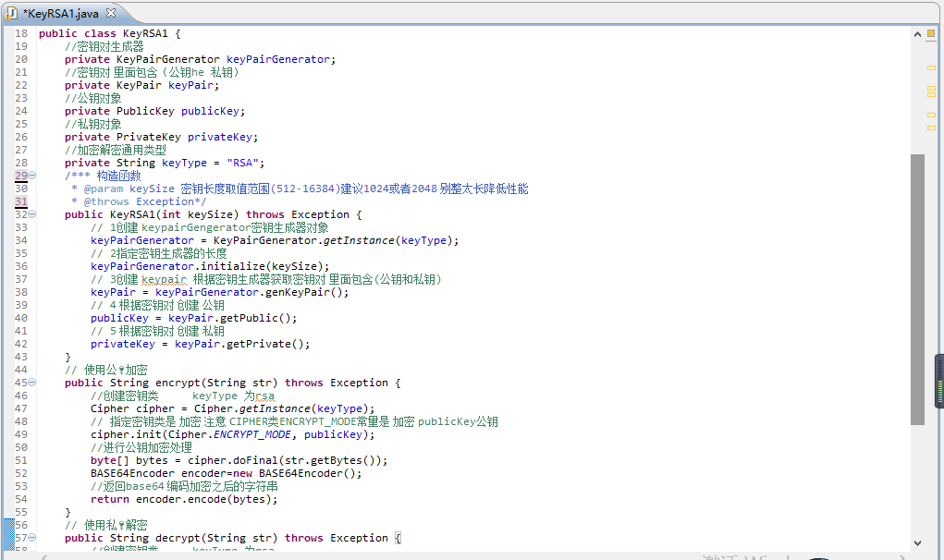Toggle a breakpoint on line 20 gutter
This screenshot has width=944, height=560.
point(9,58)
